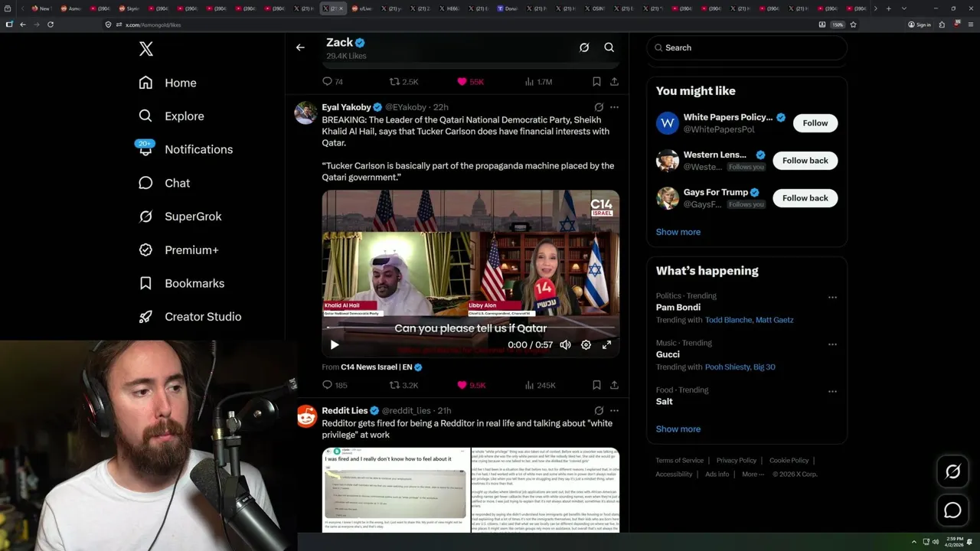Open more options on Reddit Lies post
Viewport: 980px width, 551px height.
(614, 410)
